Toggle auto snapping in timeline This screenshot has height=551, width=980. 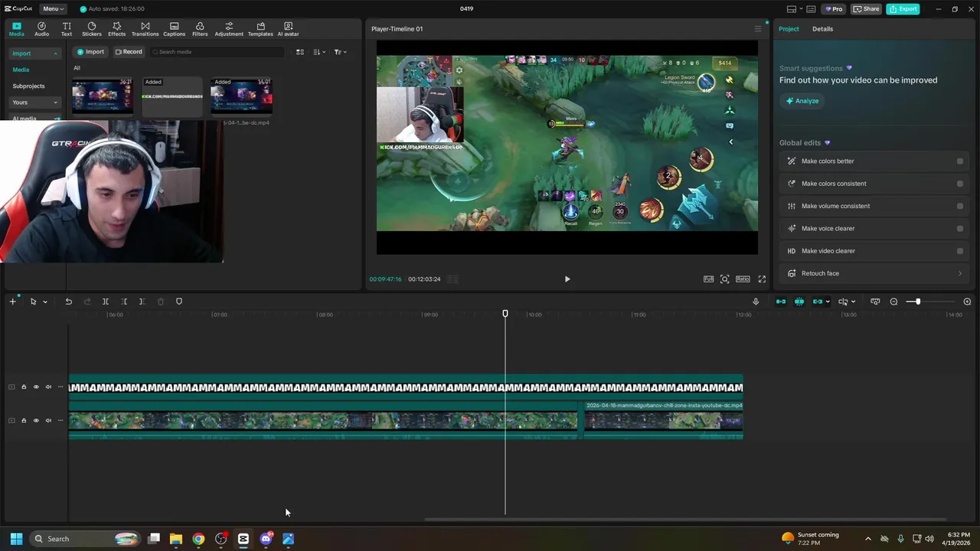(x=799, y=302)
